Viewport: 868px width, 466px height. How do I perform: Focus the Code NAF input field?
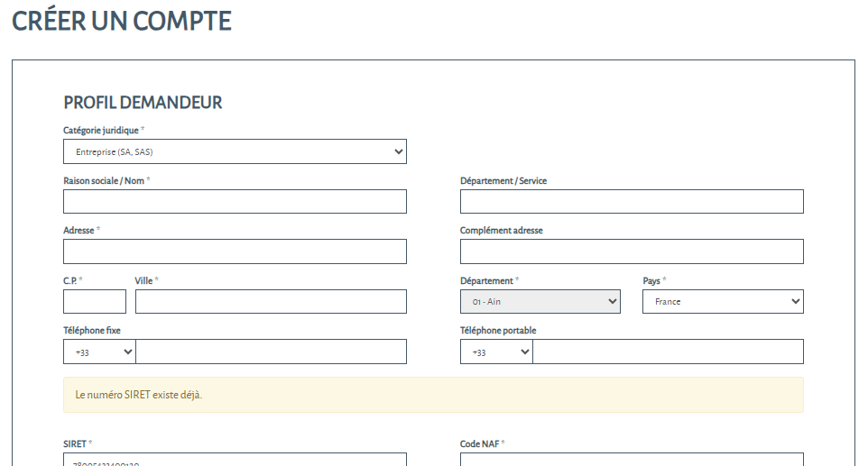pos(632,460)
